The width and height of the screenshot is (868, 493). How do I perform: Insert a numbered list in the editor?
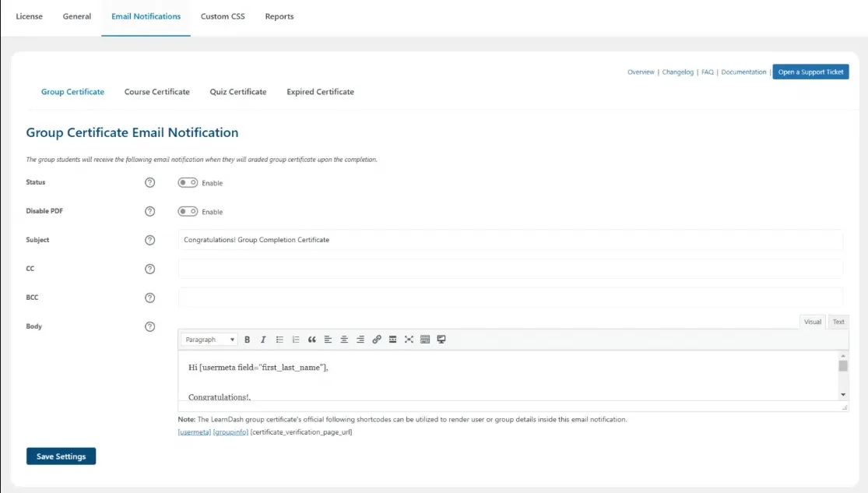coord(296,340)
